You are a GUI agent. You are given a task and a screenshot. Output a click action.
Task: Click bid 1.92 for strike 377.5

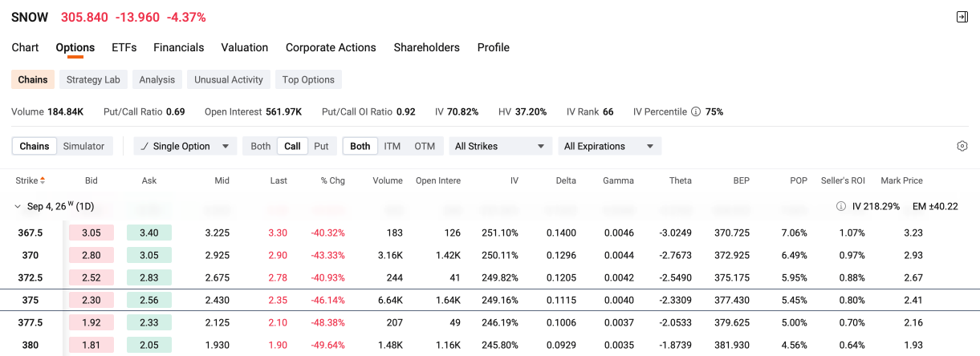click(x=91, y=322)
